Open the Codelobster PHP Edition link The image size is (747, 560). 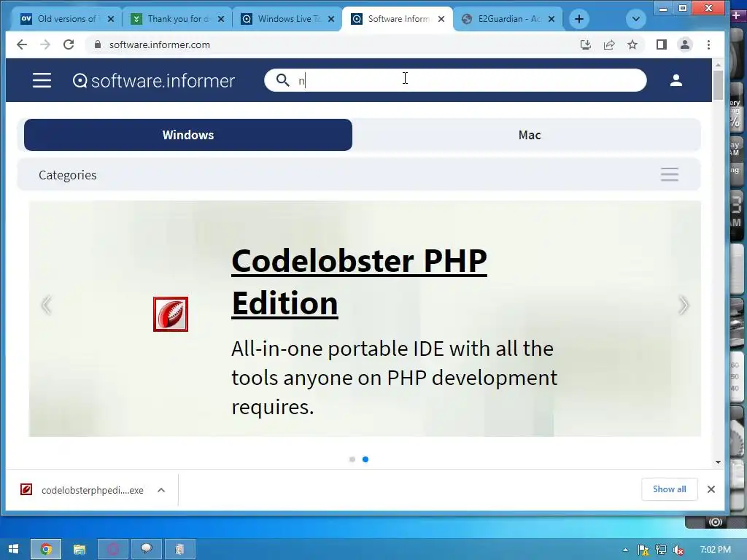(359, 281)
